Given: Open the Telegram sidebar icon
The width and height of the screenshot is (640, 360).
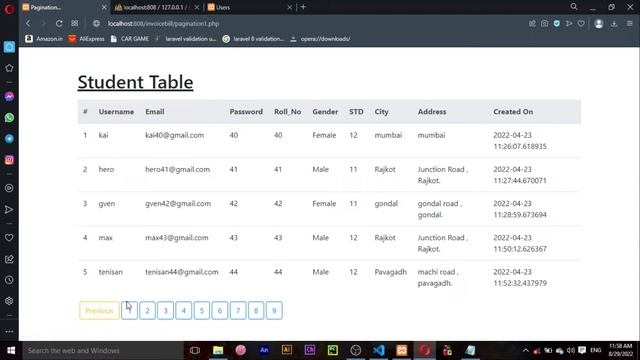Looking at the screenshot, I should pos(9,139).
